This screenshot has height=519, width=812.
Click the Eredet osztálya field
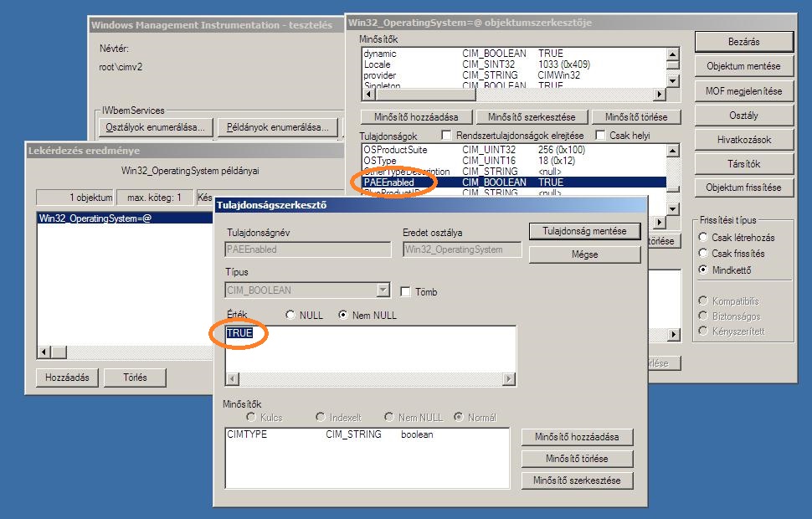click(462, 249)
